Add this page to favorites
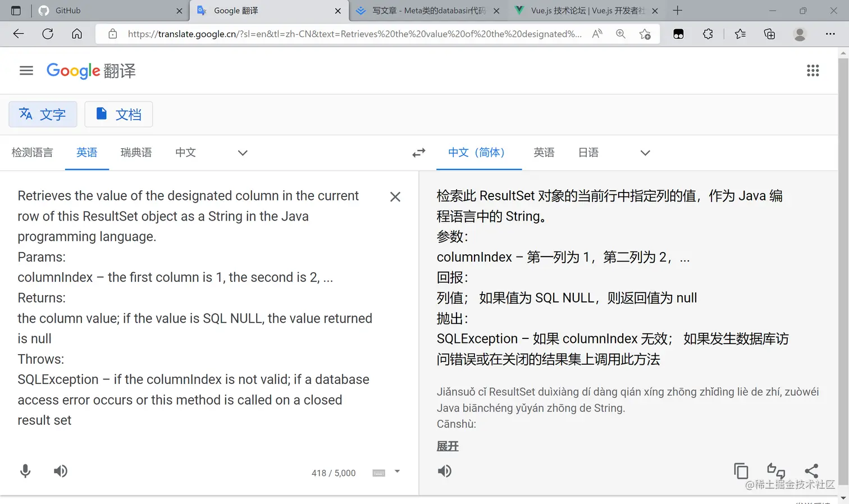 tap(645, 34)
